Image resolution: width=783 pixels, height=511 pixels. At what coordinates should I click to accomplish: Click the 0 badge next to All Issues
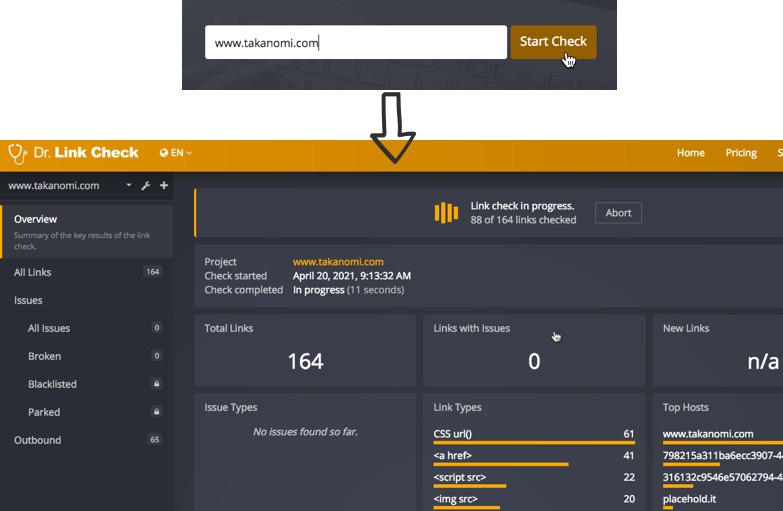click(x=156, y=328)
